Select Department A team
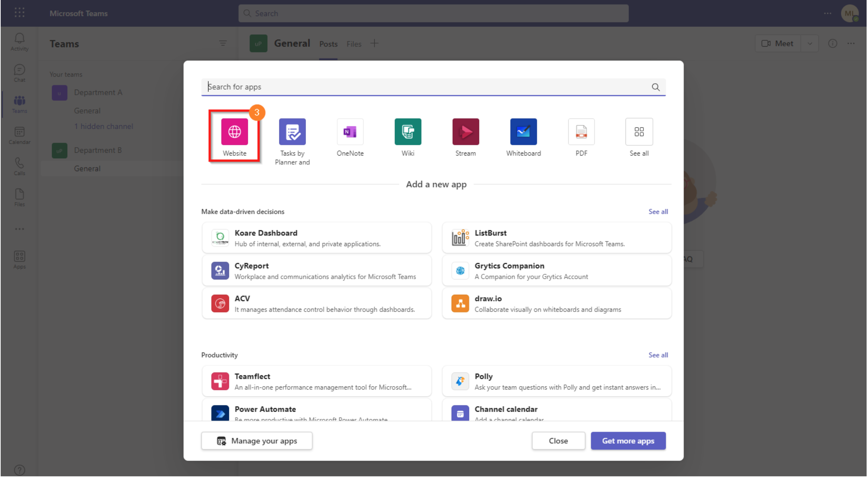 click(98, 93)
